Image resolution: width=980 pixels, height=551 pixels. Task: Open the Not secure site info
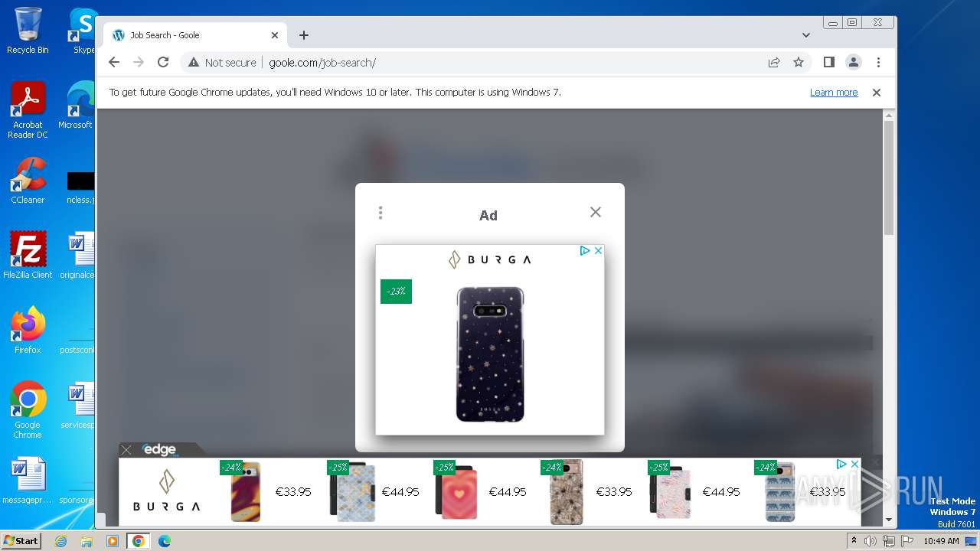click(x=222, y=63)
